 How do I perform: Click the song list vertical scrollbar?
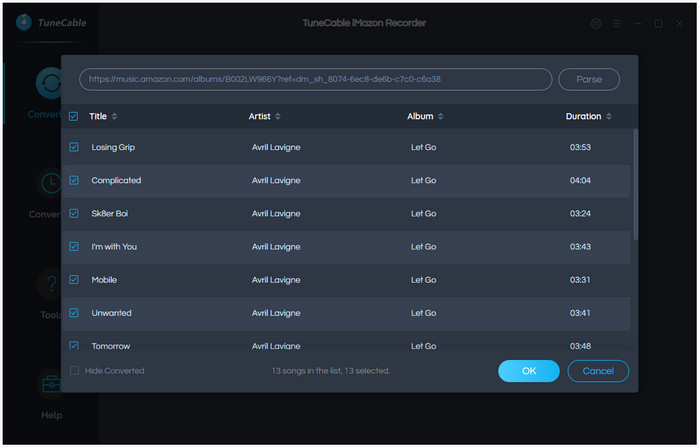(635, 184)
